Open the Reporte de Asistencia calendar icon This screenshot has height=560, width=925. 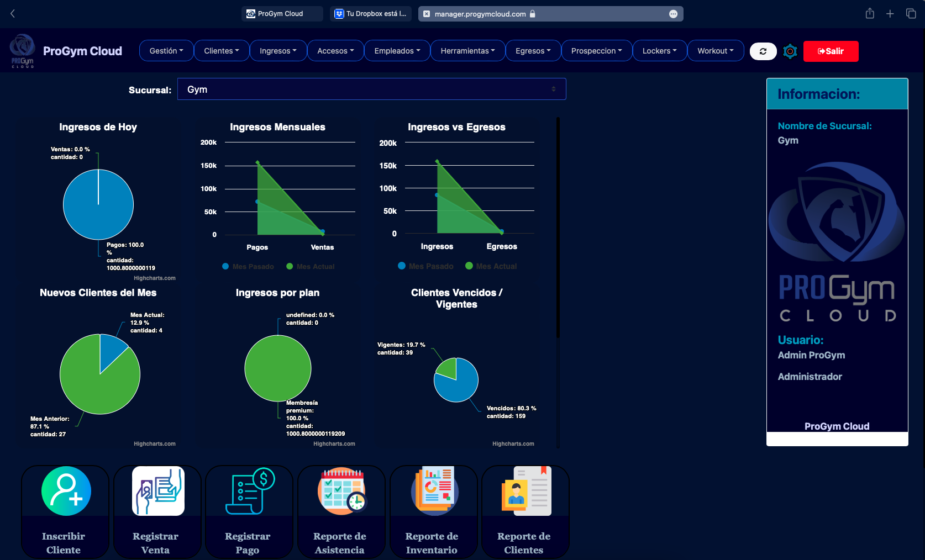tap(341, 491)
